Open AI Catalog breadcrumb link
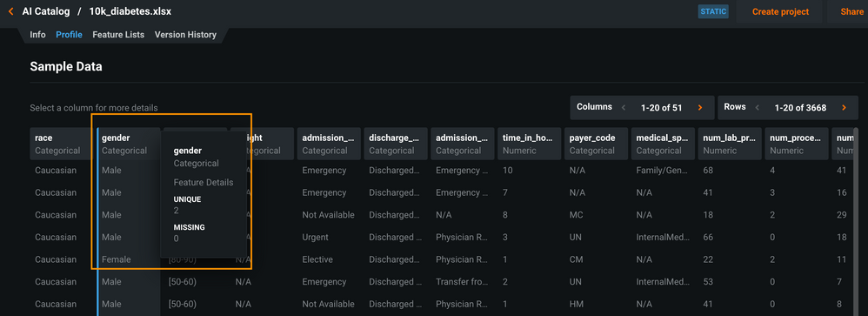Image resolution: width=868 pixels, height=316 pixels. pos(46,11)
